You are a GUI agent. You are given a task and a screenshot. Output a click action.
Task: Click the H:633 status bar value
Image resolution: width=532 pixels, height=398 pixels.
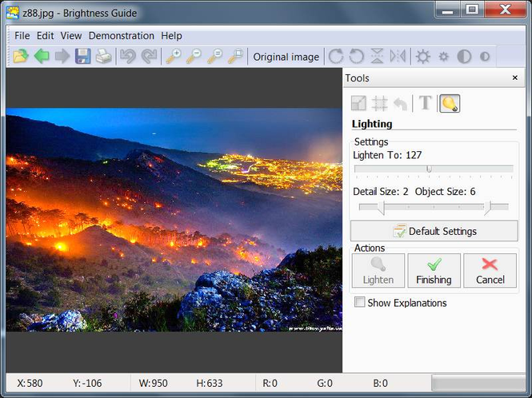[210, 383]
